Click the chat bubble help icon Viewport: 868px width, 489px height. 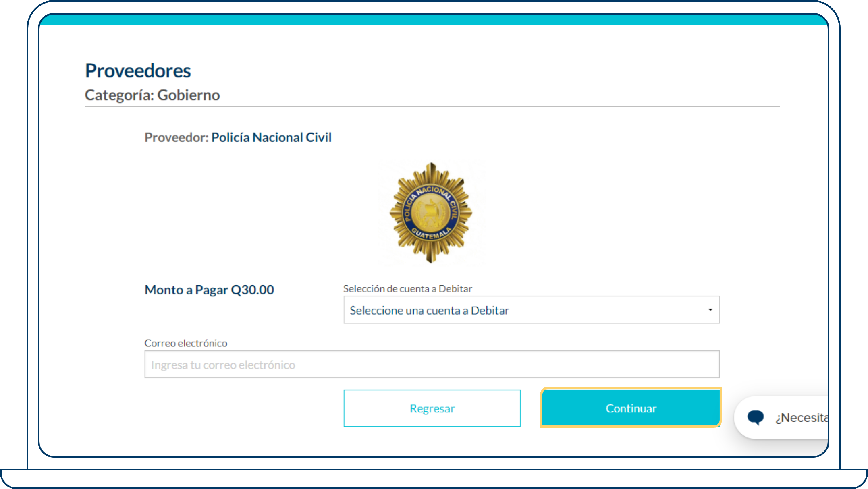click(756, 417)
